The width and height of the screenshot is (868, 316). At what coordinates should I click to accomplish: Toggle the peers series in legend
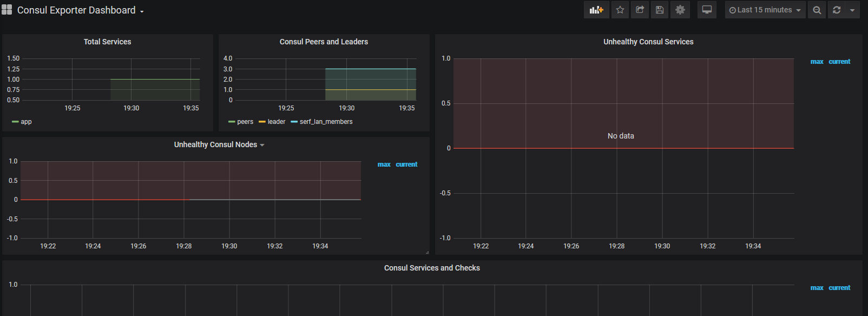tap(245, 122)
